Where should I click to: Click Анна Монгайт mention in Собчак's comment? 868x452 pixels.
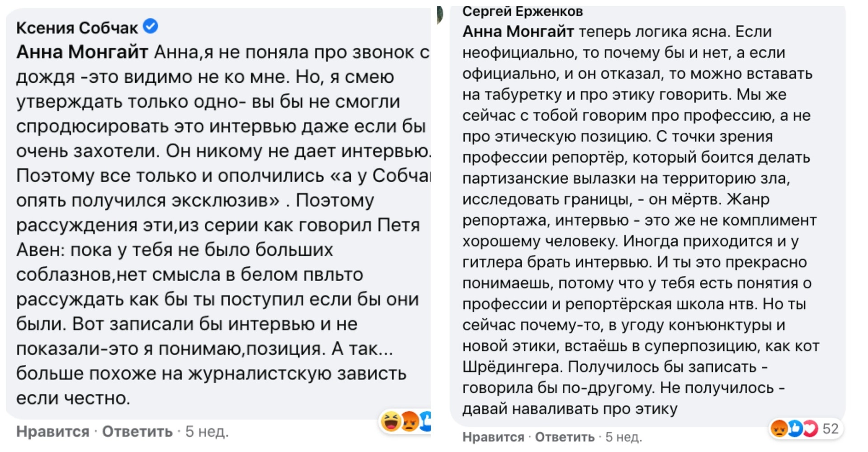[x=82, y=52]
